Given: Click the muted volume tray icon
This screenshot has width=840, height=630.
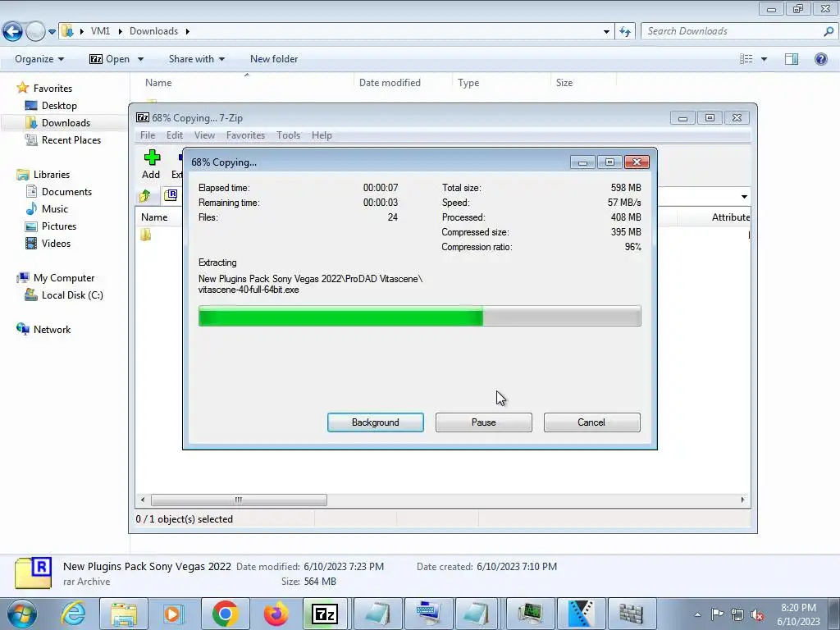Looking at the screenshot, I should click(x=757, y=614).
